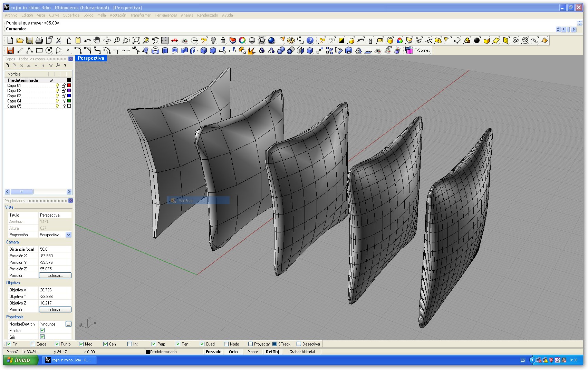Click the cojin in rhino.3dm taskbar button

[69, 360]
